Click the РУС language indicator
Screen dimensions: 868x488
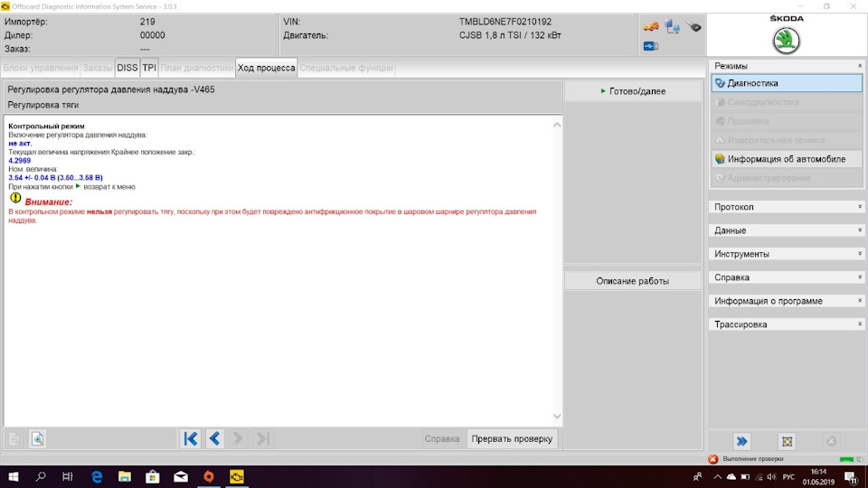click(788, 476)
